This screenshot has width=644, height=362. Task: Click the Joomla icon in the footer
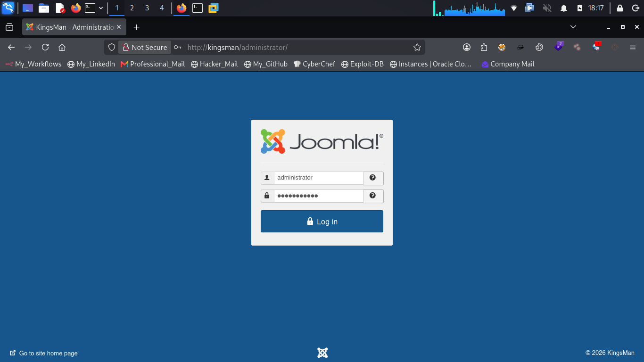322,353
